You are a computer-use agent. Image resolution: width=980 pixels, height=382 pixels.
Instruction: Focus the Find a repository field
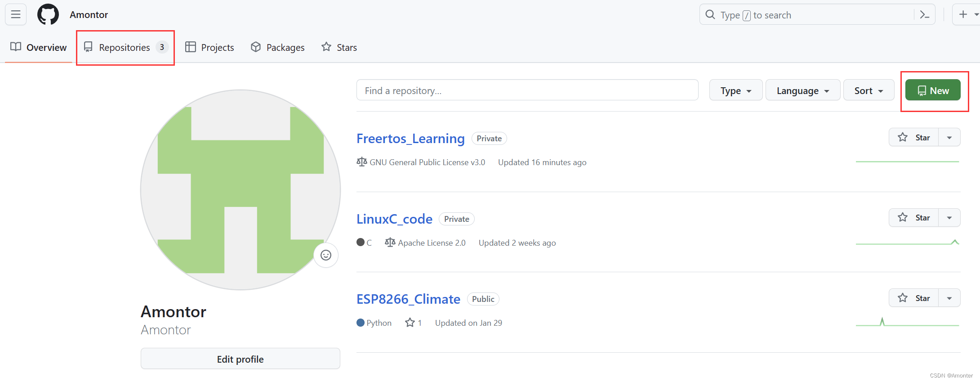click(x=527, y=90)
